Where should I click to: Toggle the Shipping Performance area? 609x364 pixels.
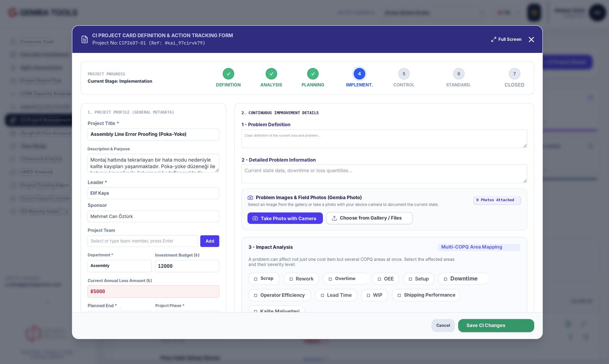click(x=426, y=295)
